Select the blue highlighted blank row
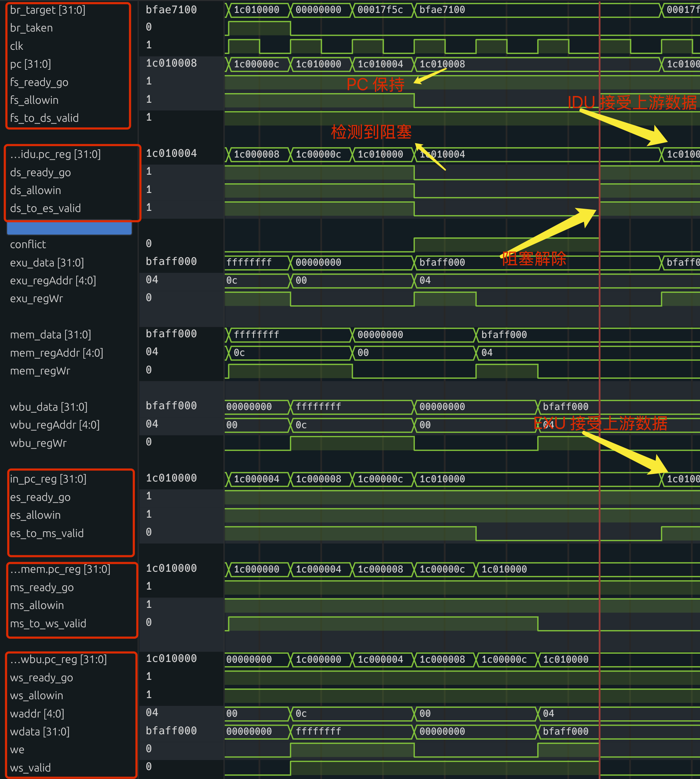Screen dimensions: 700x779 [69, 228]
